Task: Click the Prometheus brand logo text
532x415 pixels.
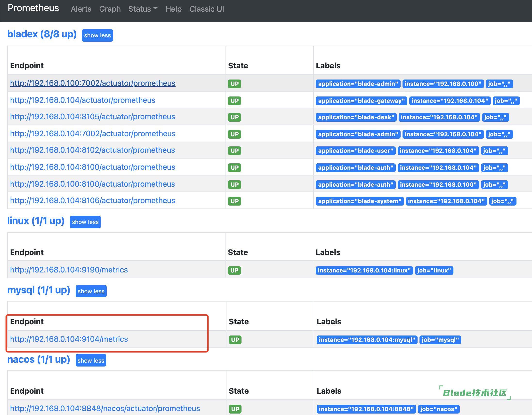Action: click(33, 8)
